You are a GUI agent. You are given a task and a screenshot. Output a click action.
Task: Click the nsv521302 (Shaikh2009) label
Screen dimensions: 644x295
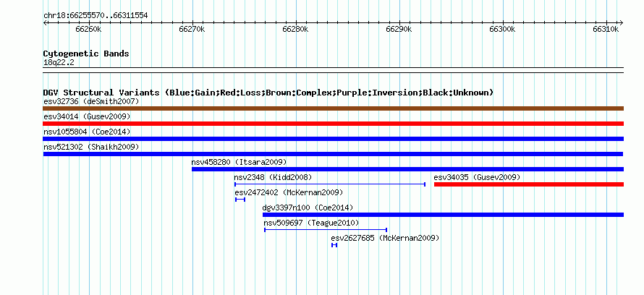[91, 147]
